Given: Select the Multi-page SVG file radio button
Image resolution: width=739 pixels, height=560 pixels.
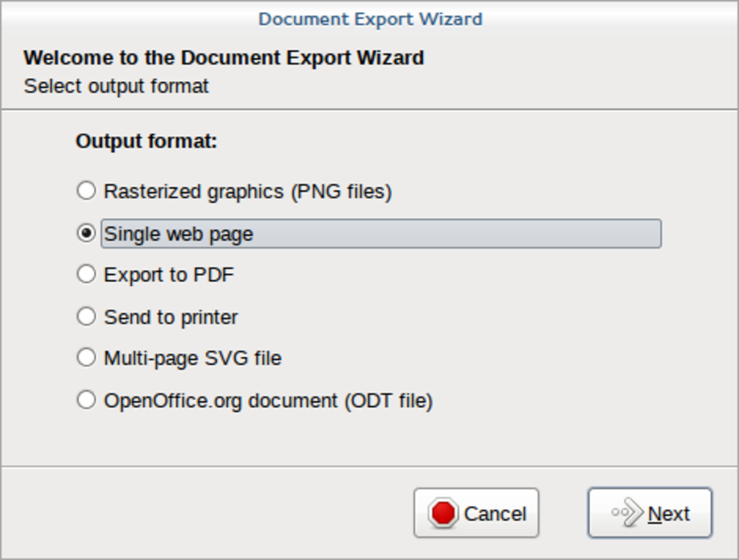Looking at the screenshot, I should click(x=86, y=357).
